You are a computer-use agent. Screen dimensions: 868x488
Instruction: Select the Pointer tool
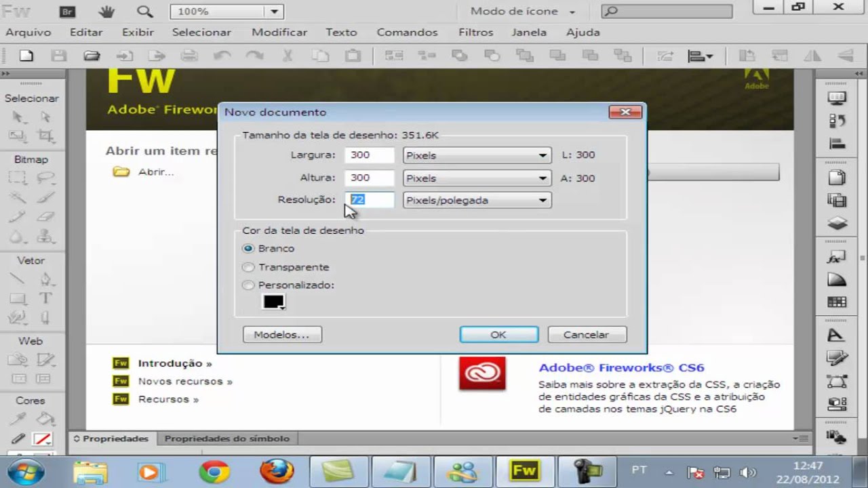(18, 117)
